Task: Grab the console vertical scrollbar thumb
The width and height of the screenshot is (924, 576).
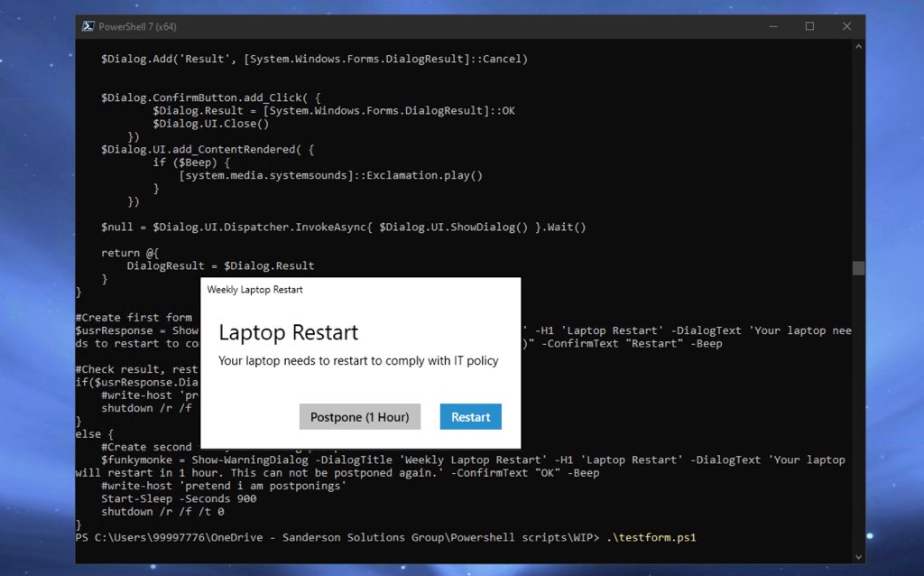Action: [x=858, y=268]
